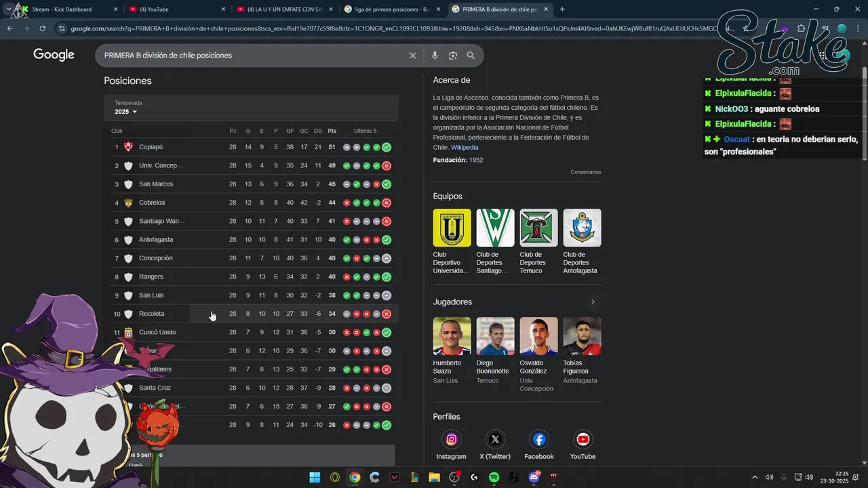Select the San Marcos team row
This screenshot has width=868, height=488.
tap(252, 184)
